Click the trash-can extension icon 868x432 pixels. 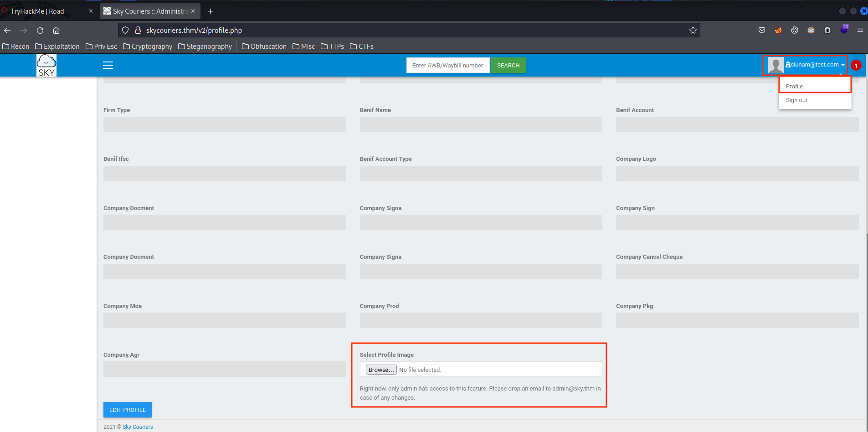click(827, 31)
